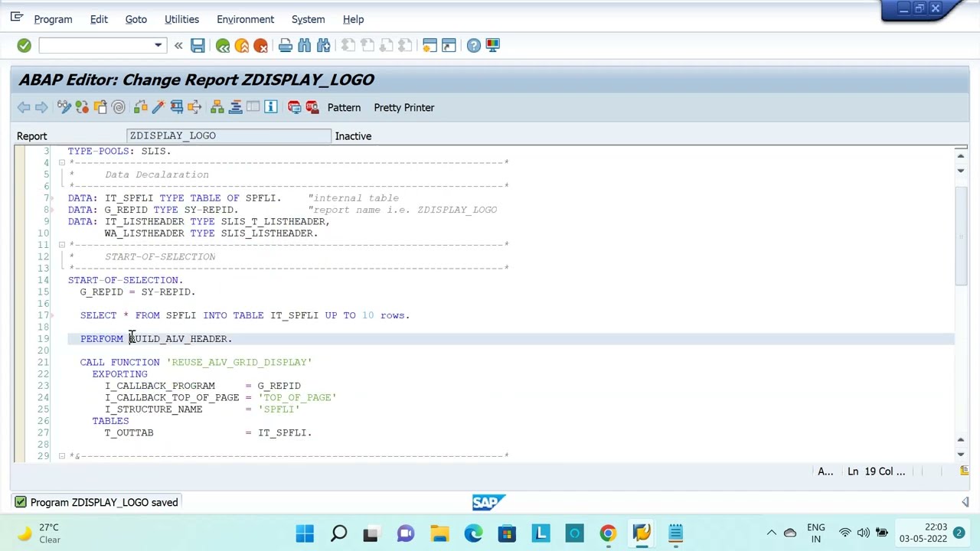Screen dimensions: 980x551
Task: Click the Generate Shortcut icon
Action: (x=449, y=46)
